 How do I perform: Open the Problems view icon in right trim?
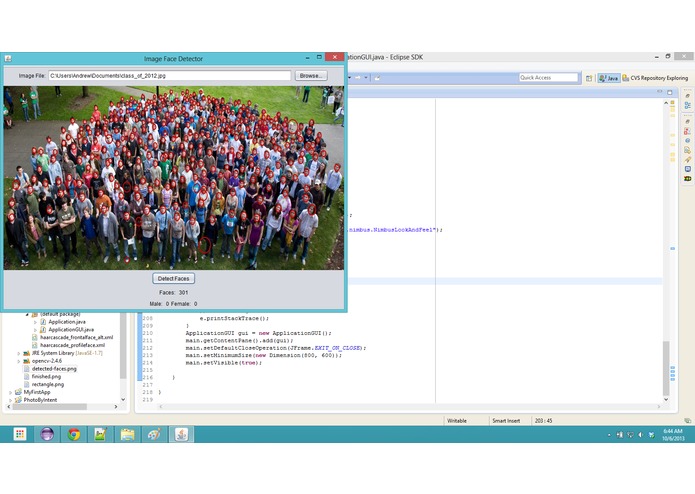[x=687, y=131]
